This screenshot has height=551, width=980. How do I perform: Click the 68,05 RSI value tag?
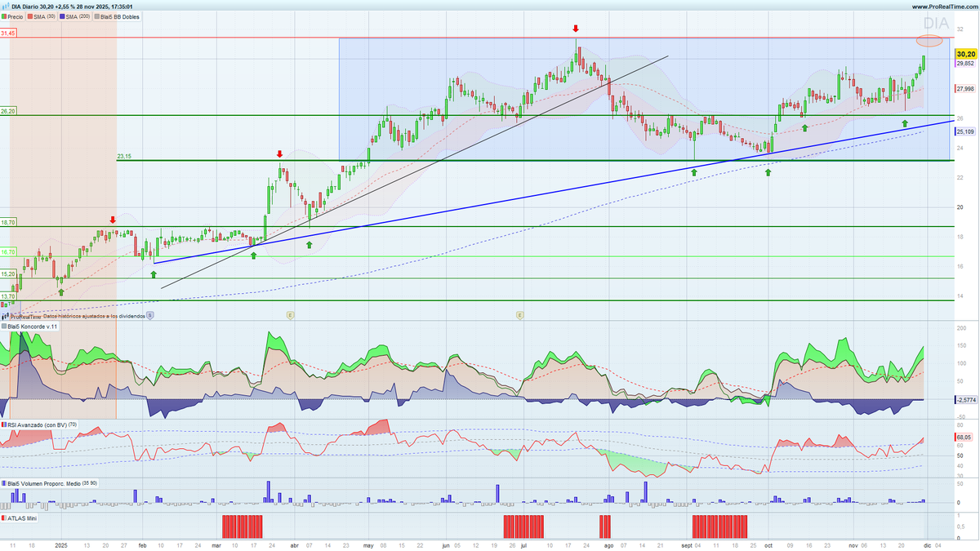[x=964, y=438]
